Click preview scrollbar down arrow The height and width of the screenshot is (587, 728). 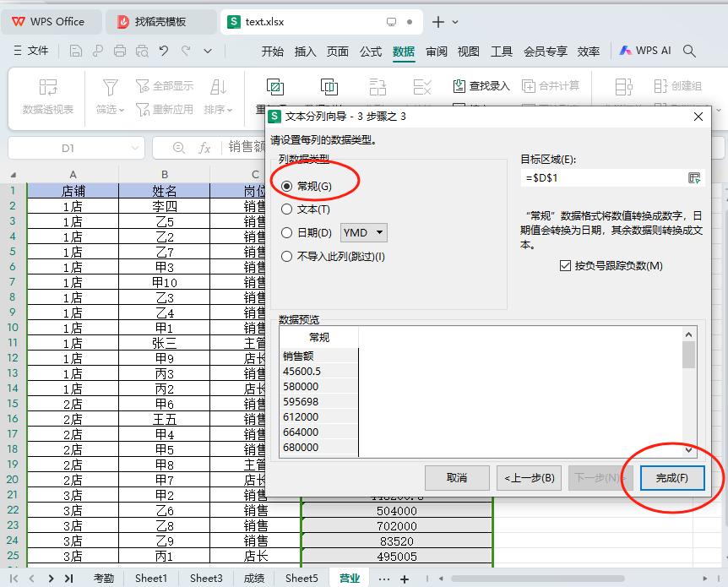[688, 449]
